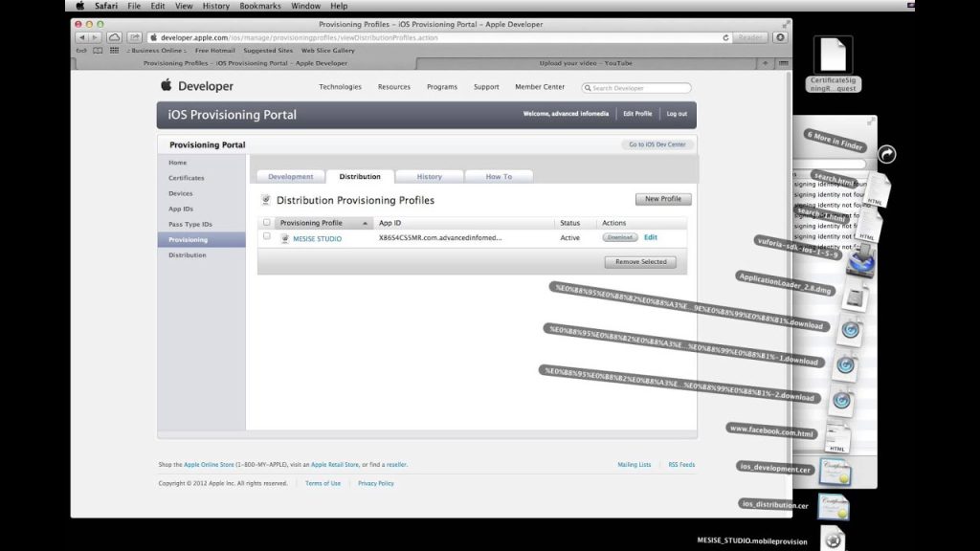Screen dimensions: 980x551
Task: Open Business Online bookmark
Action: tap(156, 51)
